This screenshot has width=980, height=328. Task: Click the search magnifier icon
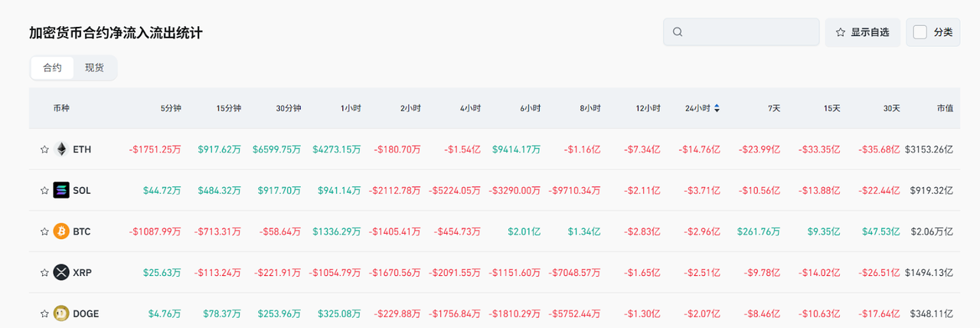point(678,32)
